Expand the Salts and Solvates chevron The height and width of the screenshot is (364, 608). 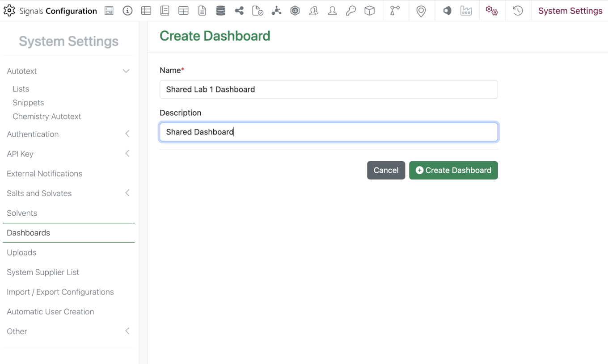(x=127, y=193)
